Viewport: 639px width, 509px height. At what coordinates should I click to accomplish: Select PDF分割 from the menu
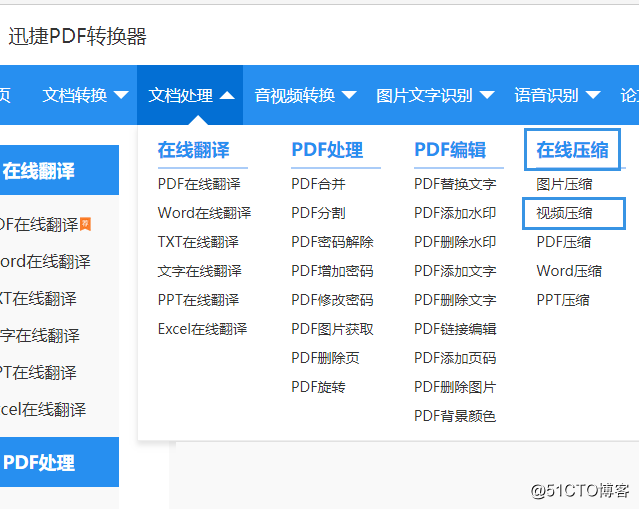click(x=318, y=213)
